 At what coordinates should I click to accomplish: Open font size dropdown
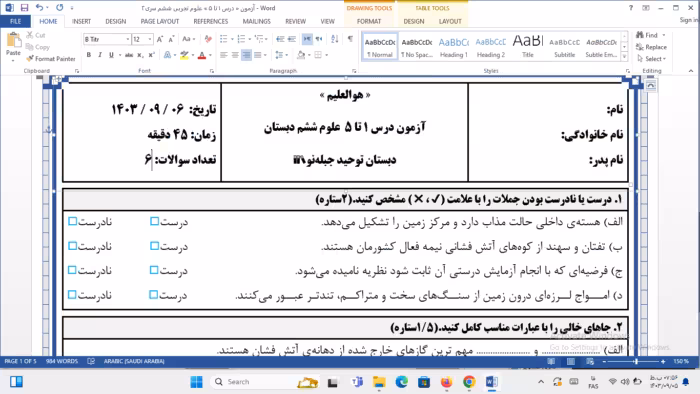(x=150, y=39)
